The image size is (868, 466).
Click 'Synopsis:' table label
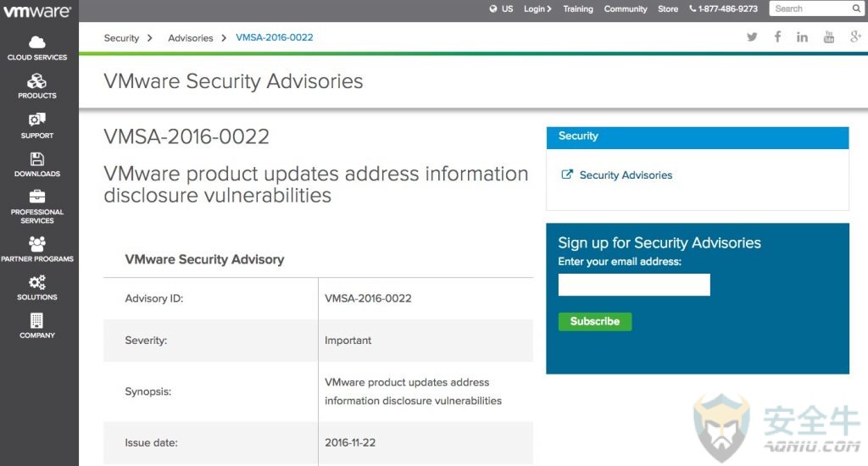pyautogui.click(x=147, y=391)
